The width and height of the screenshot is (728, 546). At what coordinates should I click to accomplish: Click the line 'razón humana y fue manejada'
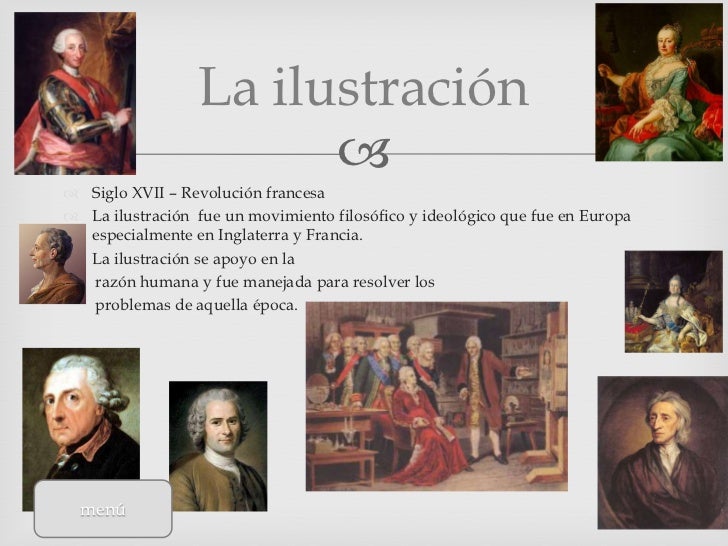click(265, 282)
